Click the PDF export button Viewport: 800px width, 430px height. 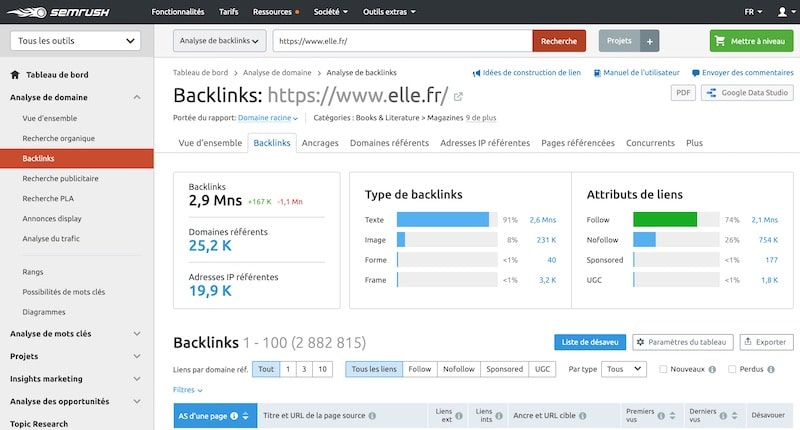click(683, 93)
